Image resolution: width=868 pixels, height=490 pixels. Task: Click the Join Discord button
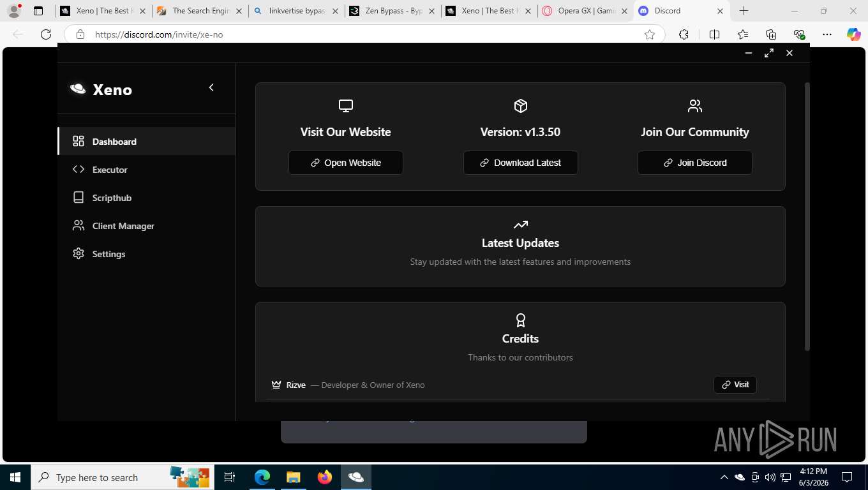point(695,163)
